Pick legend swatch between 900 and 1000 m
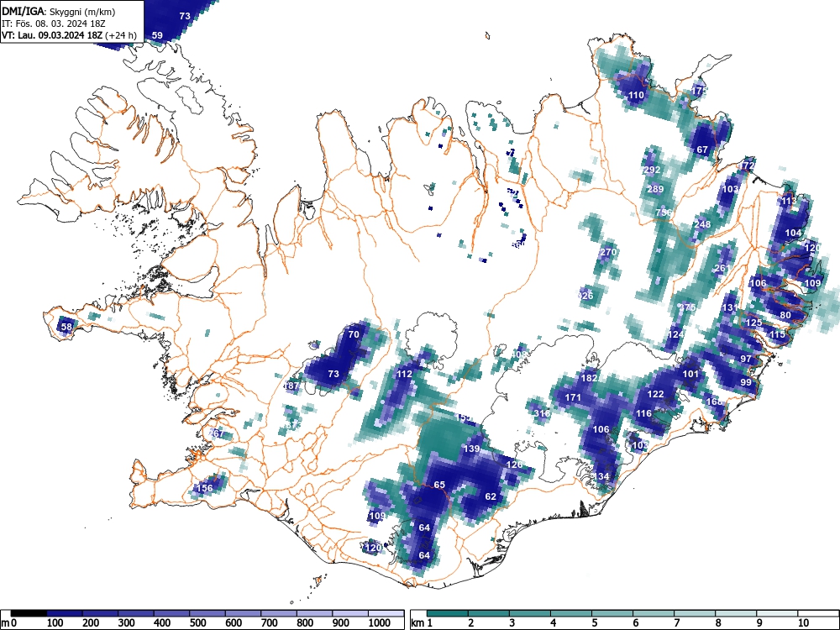This screenshot has height=630, width=840. pyautogui.click(x=350, y=613)
